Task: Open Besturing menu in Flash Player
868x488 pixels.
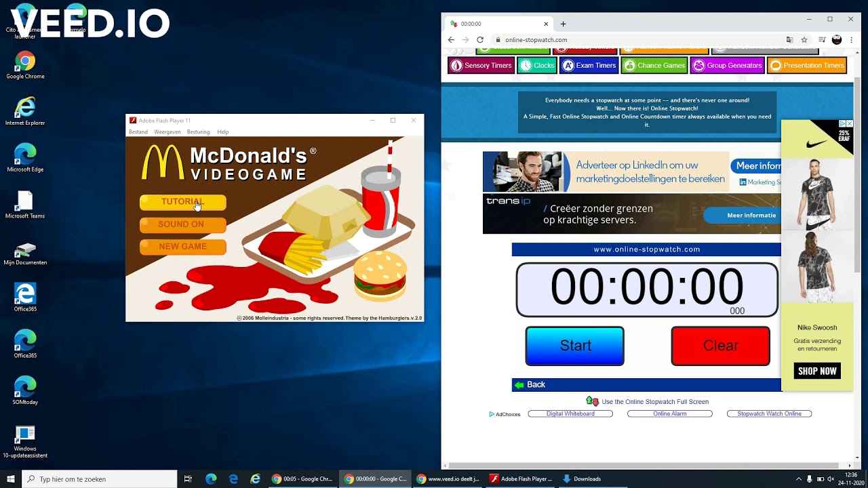Action: tap(198, 131)
